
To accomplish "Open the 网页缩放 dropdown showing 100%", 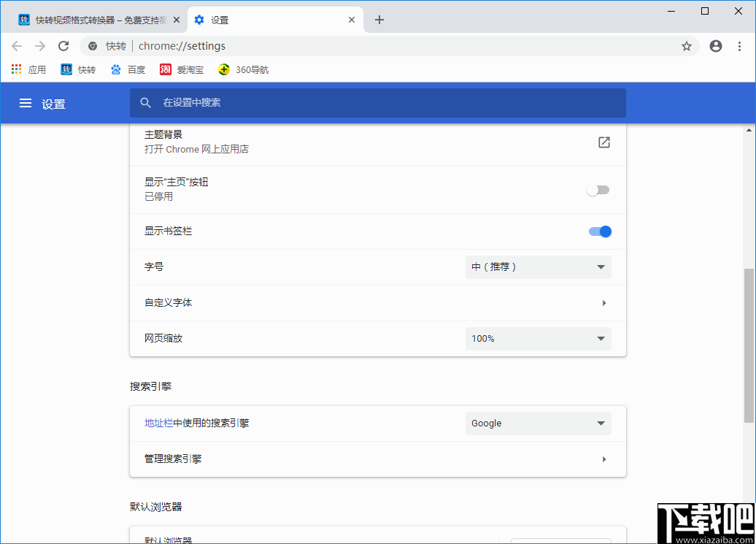I will (538, 338).
